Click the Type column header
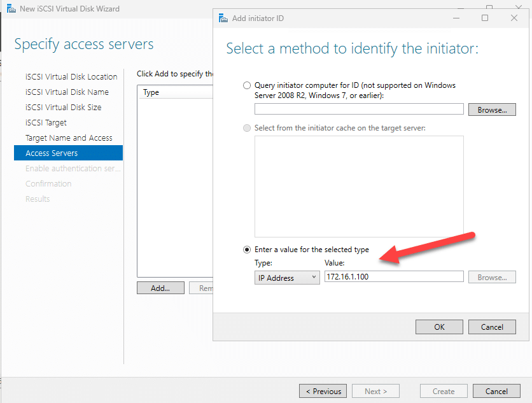 pos(150,92)
